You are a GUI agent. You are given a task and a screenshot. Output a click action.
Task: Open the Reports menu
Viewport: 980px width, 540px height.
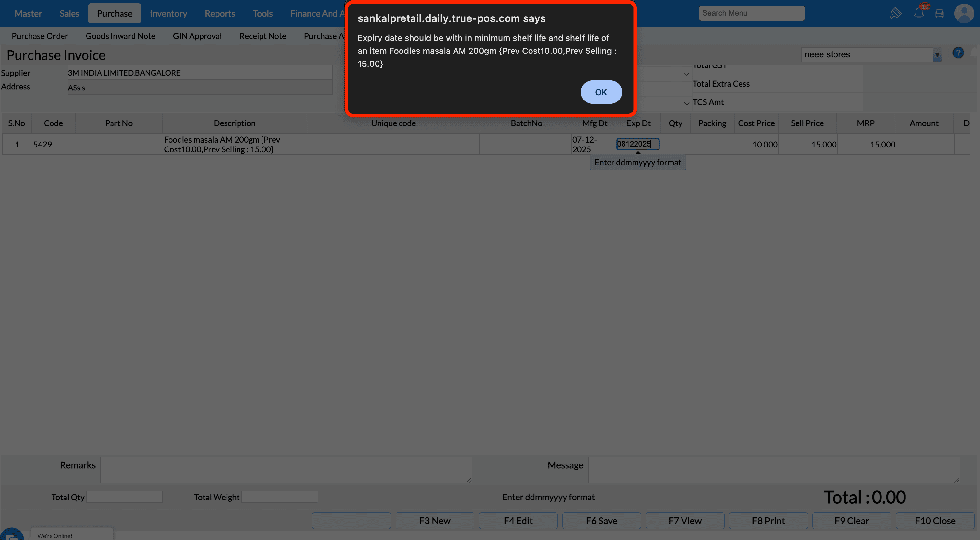(219, 13)
